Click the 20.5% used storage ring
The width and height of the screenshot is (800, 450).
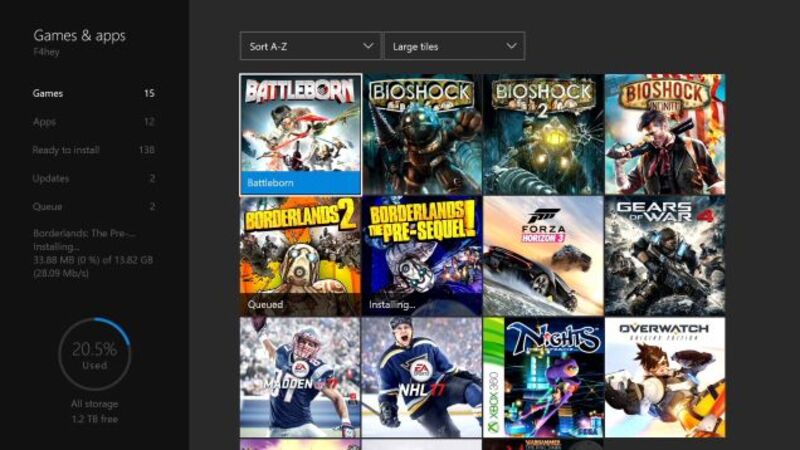(x=94, y=354)
